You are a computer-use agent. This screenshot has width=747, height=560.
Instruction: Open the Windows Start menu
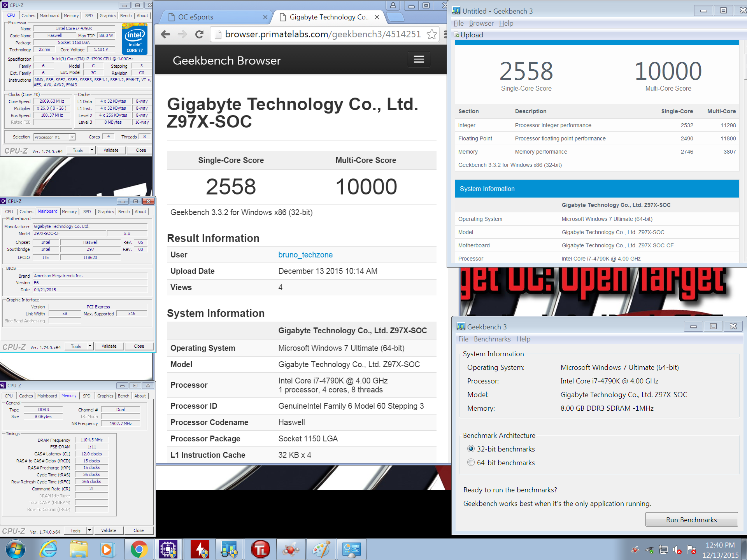[15, 549]
